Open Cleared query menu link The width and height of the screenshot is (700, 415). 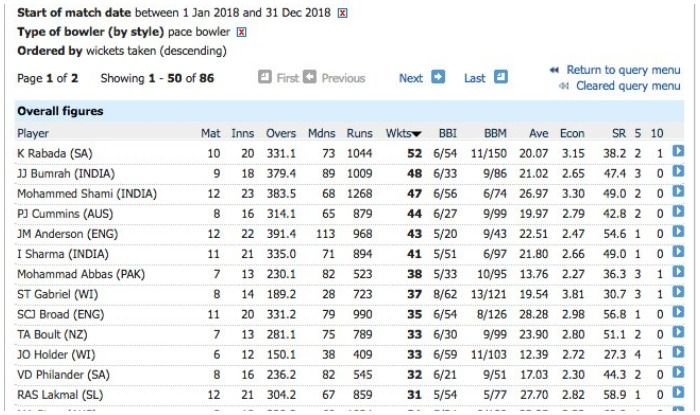click(628, 86)
